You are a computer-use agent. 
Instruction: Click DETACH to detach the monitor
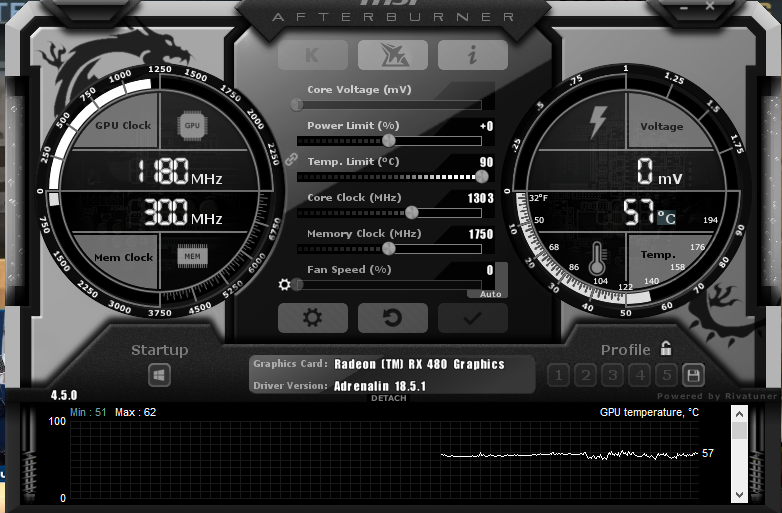389,398
